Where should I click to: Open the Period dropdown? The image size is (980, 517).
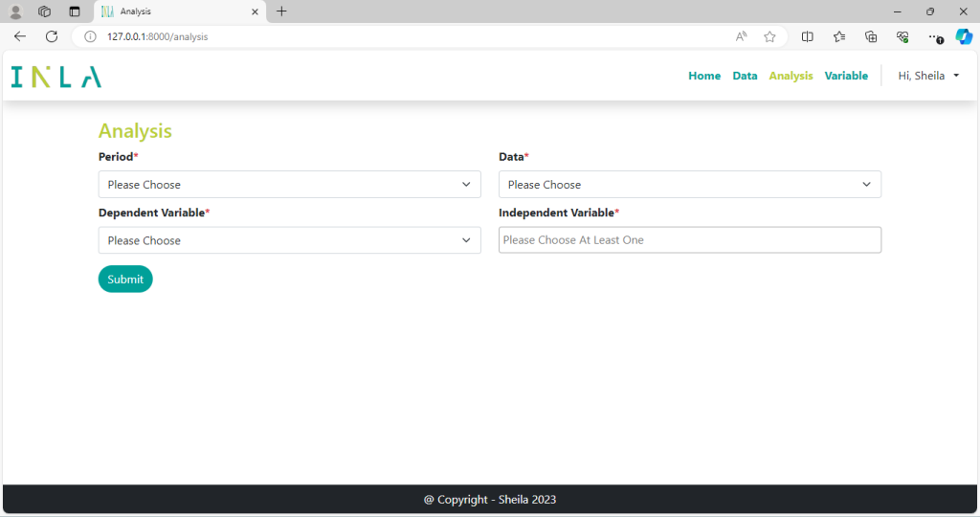(x=289, y=185)
